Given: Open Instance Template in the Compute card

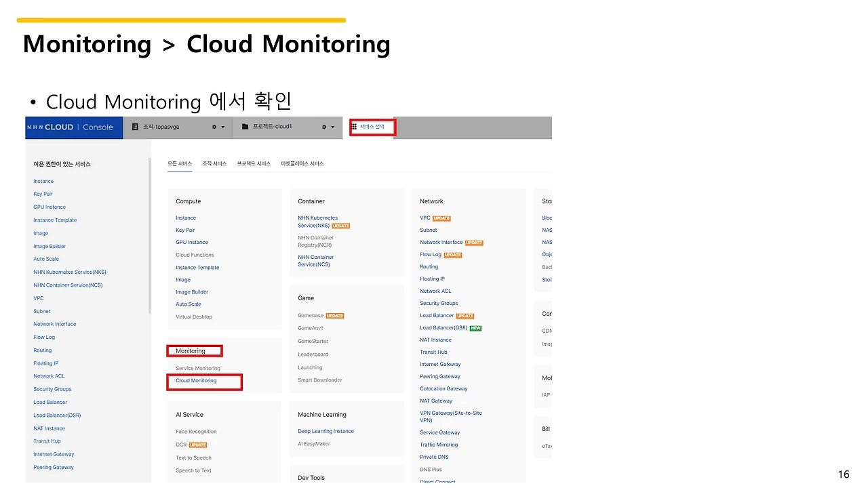Looking at the screenshot, I should [x=197, y=267].
